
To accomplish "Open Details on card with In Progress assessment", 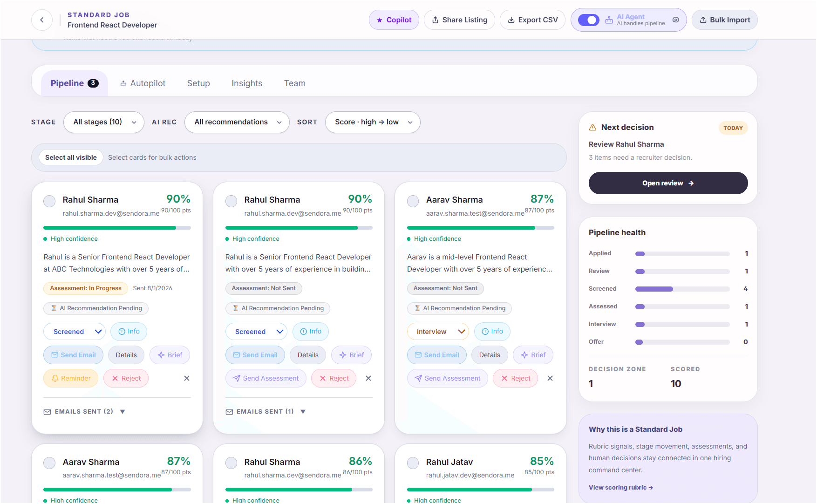I will click(x=126, y=355).
